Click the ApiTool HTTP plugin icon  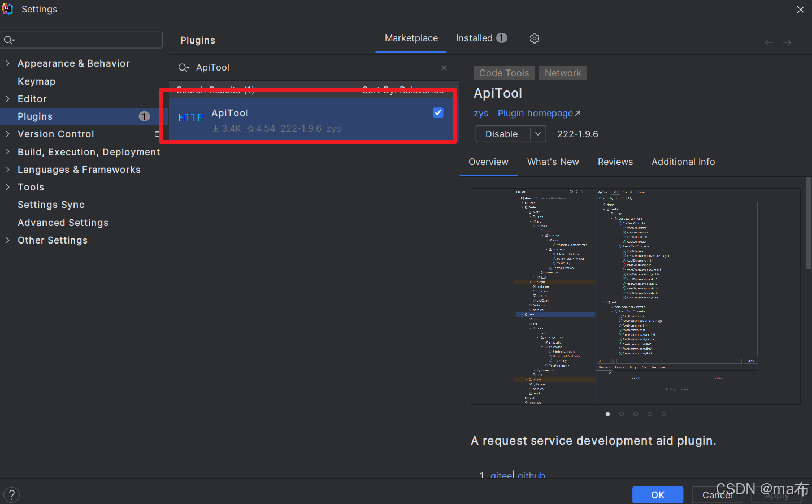point(190,118)
